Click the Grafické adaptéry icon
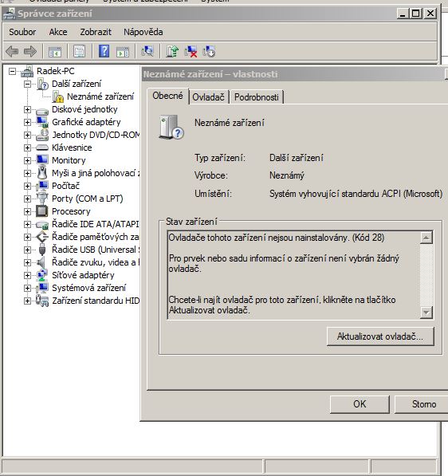The image size is (448, 476). point(42,122)
